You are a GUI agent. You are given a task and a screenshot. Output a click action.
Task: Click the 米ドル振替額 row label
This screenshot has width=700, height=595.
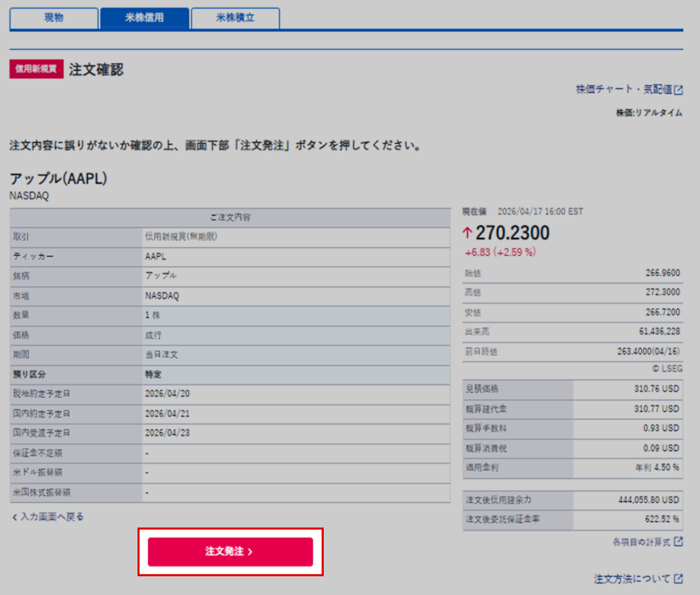[37, 472]
